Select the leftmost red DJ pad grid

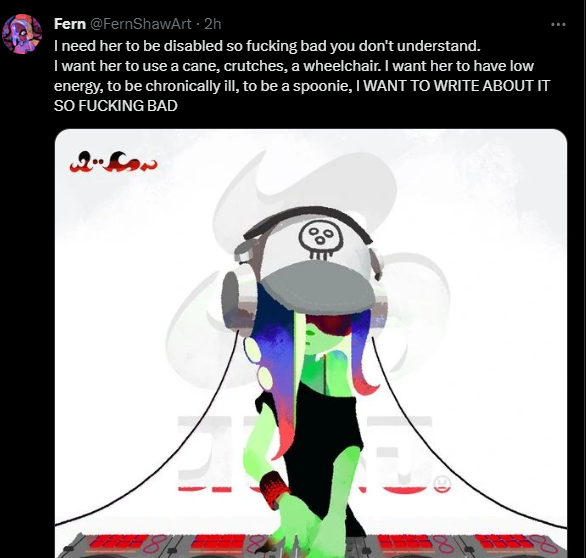coord(118,544)
